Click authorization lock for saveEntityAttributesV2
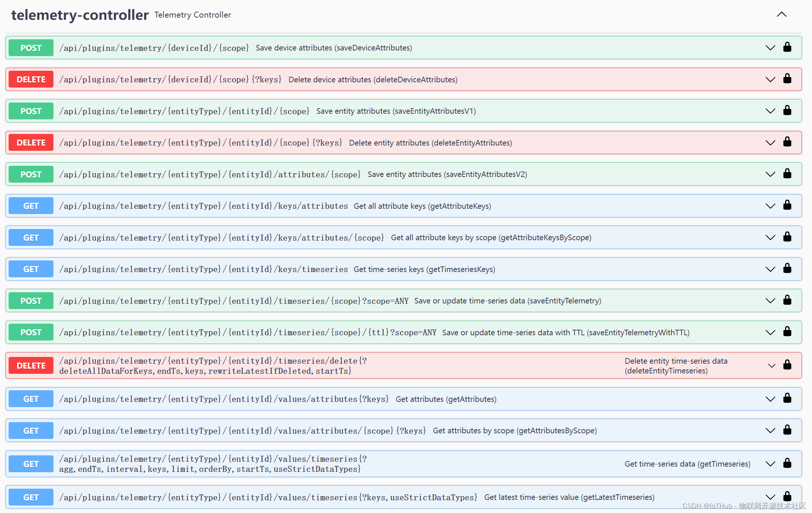Screen dimensions: 812x513 click(787, 174)
